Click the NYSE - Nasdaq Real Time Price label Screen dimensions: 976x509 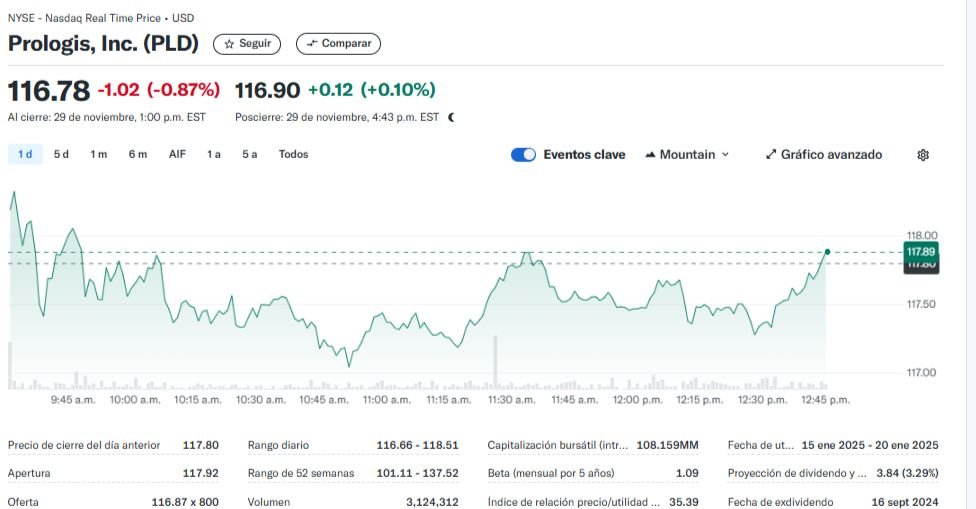[x=101, y=18]
